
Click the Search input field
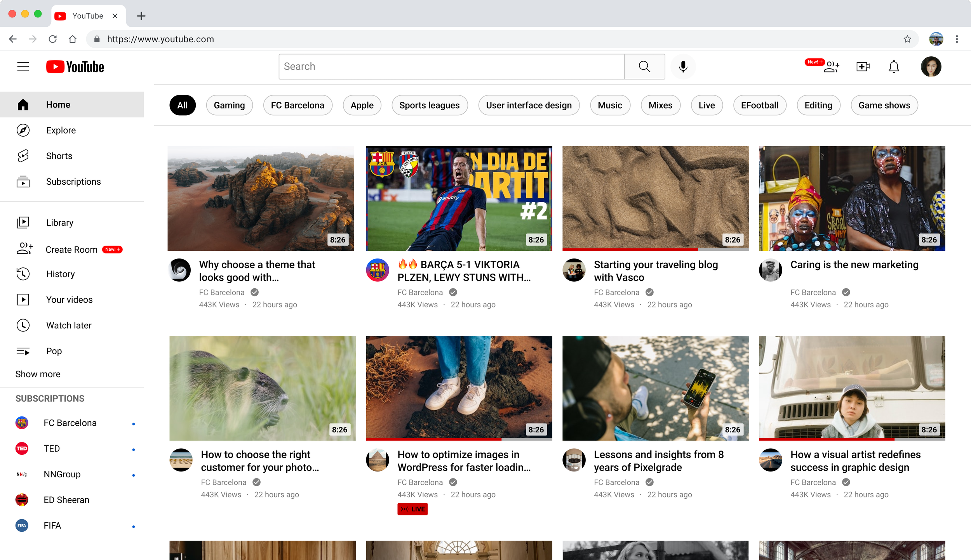pyautogui.click(x=451, y=66)
